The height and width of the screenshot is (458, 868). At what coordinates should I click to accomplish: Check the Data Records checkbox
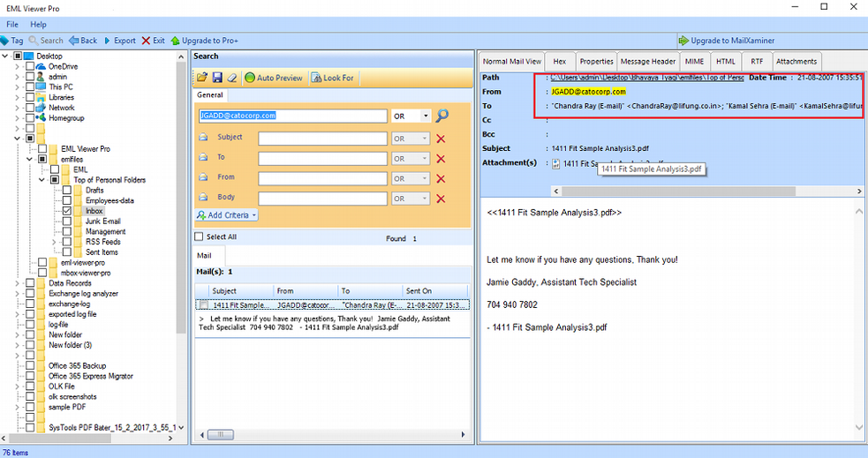pos(30,283)
